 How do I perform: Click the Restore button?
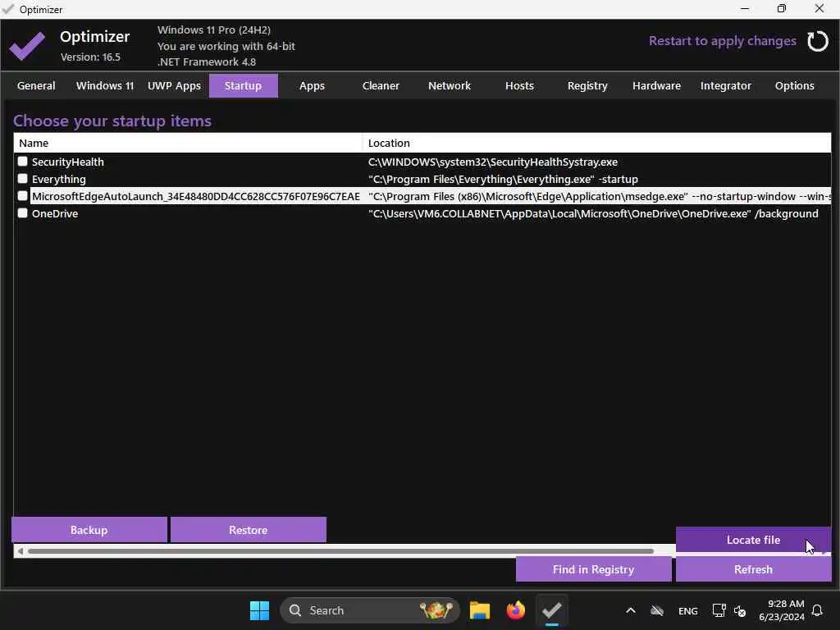pyautogui.click(x=248, y=530)
